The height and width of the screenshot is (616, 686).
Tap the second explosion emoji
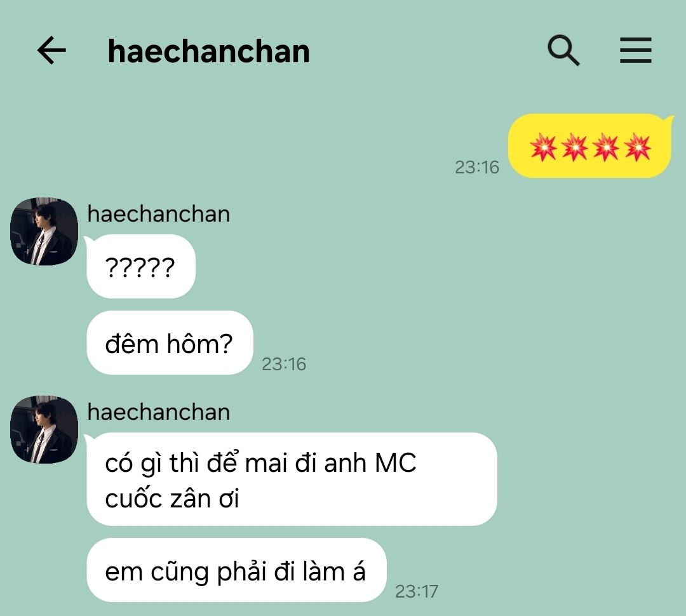tap(574, 147)
